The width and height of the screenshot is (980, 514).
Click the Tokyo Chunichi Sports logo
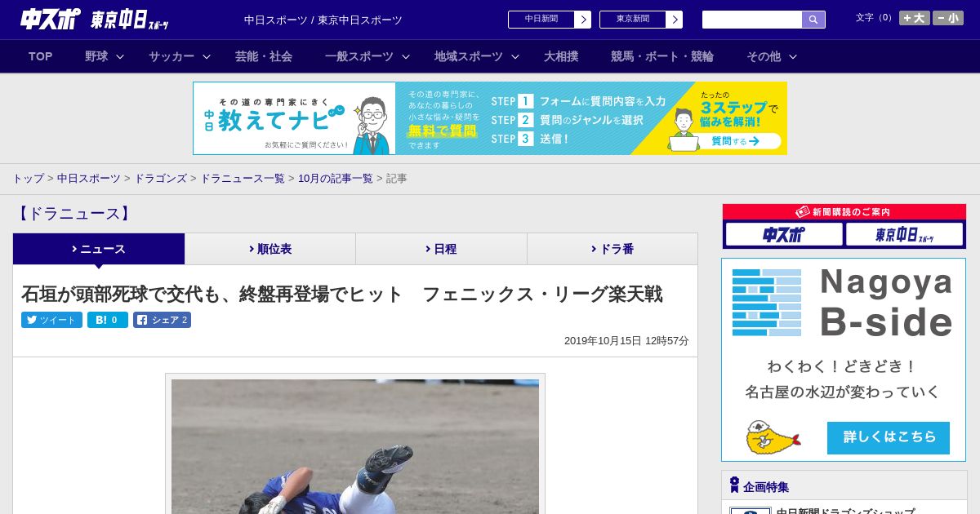pyautogui.click(x=130, y=20)
